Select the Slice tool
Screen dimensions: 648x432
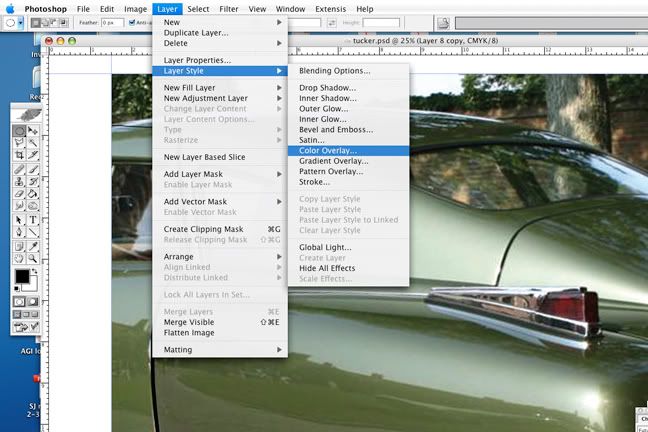[x=33, y=155]
